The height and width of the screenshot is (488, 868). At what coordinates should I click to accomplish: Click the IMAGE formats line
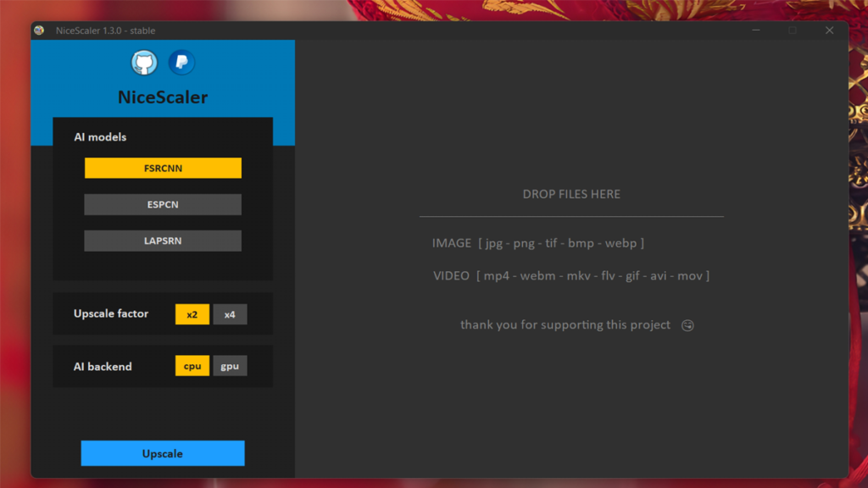[538, 243]
